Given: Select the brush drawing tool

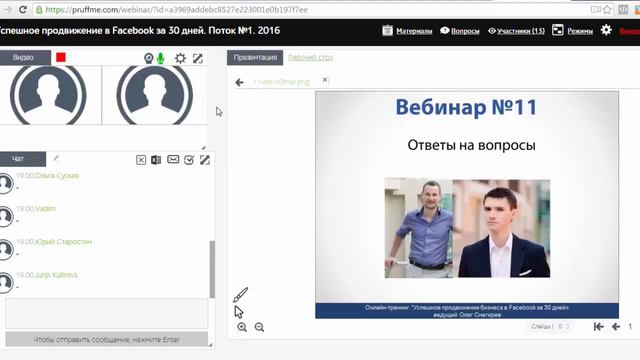Looking at the screenshot, I should [x=240, y=295].
